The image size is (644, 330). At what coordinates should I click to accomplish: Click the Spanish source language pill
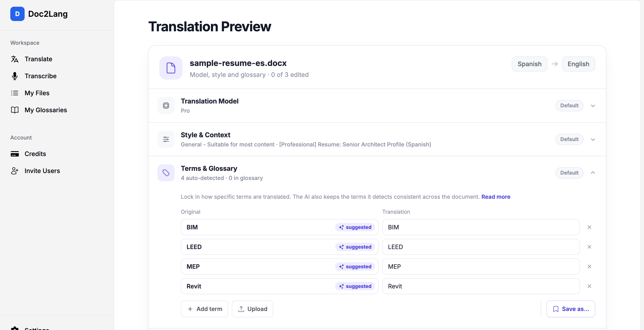click(x=529, y=64)
